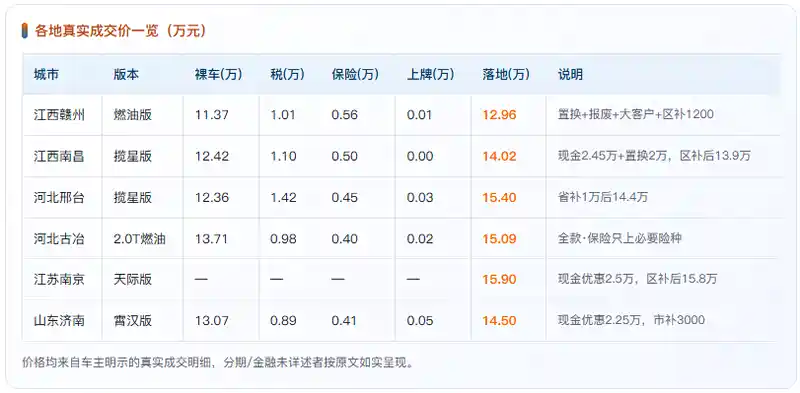Select the 江西赣州 city cell
The image size is (800, 393).
click(59, 115)
